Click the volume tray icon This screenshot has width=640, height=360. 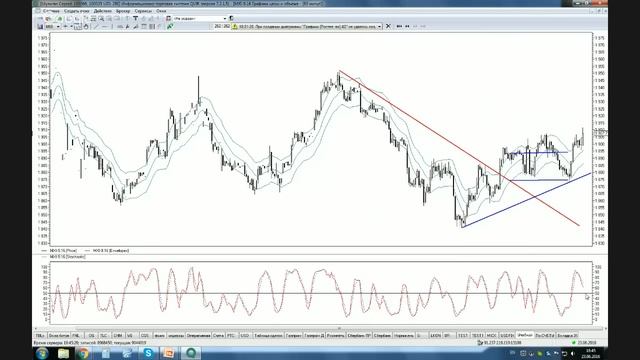573,353
